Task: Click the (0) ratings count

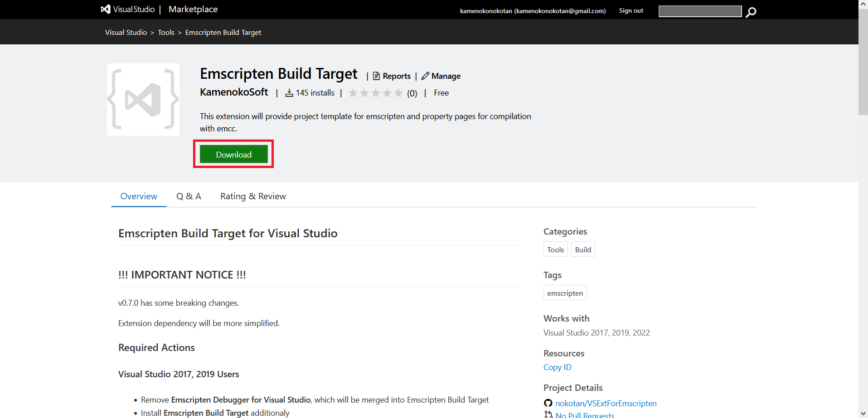Action: (412, 93)
